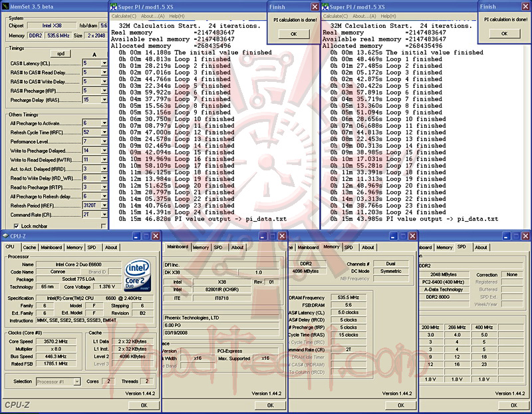
Task: Click line '0h 15m 43.985s PI value output'
Action: [414, 219]
